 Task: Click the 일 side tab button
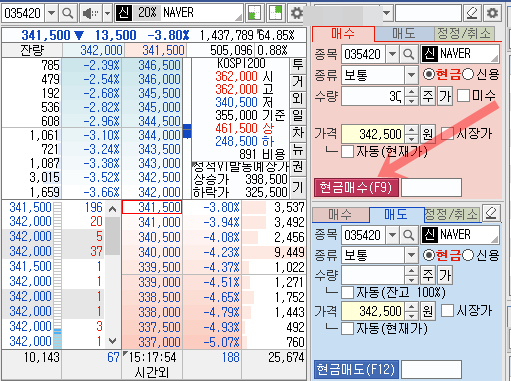298,116
